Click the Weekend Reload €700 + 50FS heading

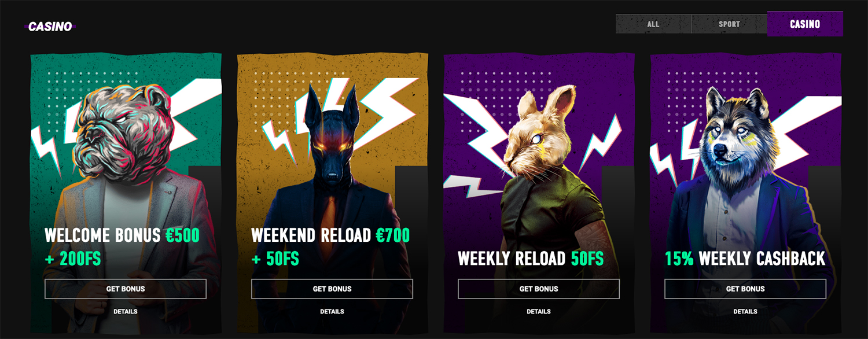[x=330, y=247]
